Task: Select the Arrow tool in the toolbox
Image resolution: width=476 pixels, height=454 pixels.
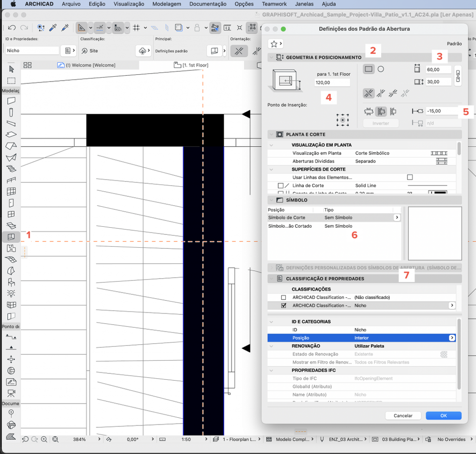Action: 11,70
